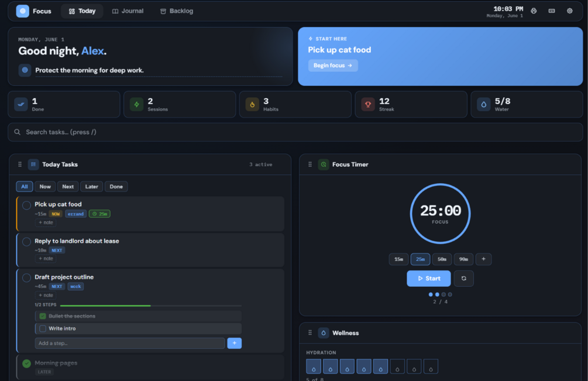Click the sixth hydration glass
This screenshot has height=381, width=588.
coord(397,366)
